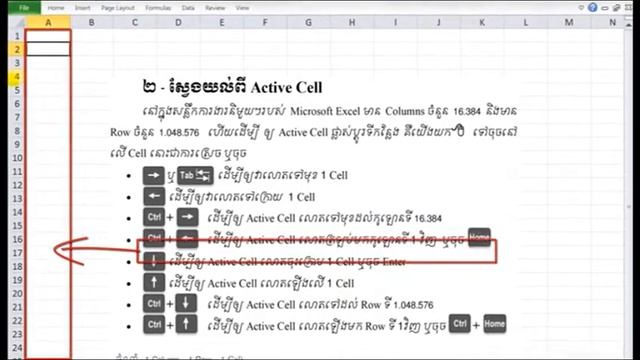
Task: Select row 10 header
Action: coord(17,158)
